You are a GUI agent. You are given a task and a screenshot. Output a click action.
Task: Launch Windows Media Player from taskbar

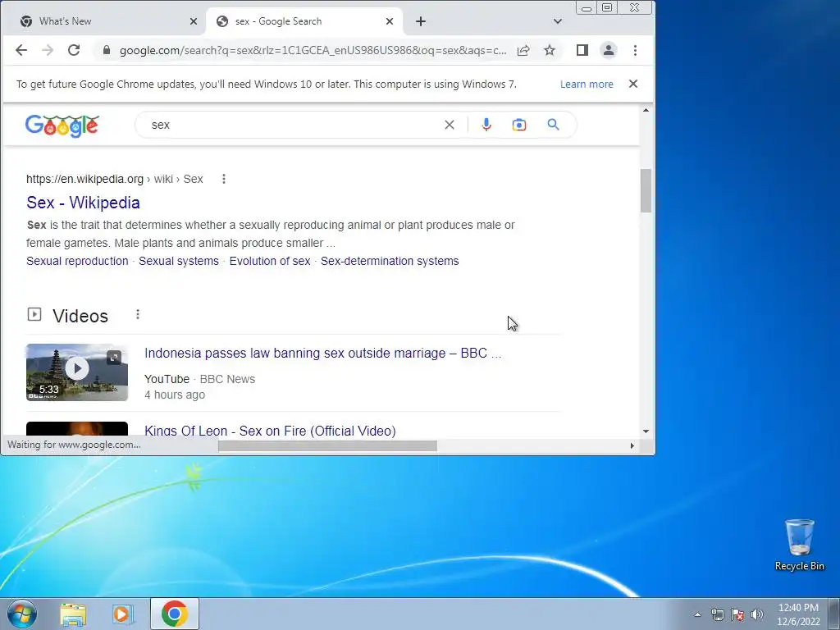click(122, 614)
